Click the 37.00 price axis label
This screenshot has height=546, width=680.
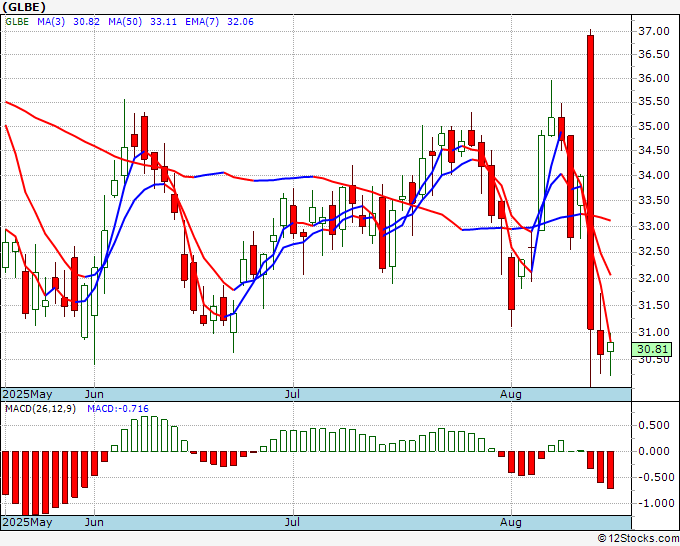[654, 31]
